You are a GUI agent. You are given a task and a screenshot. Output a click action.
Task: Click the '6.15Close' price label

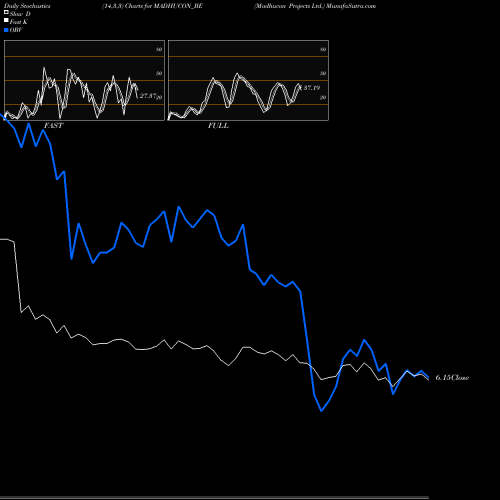coord(452,377)
